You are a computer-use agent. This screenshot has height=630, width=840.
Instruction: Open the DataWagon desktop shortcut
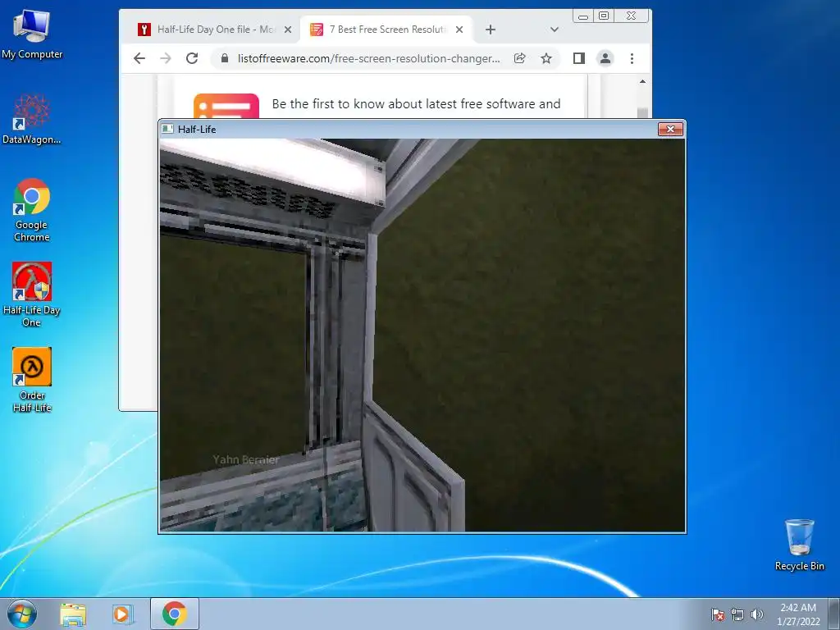[32, 119]
